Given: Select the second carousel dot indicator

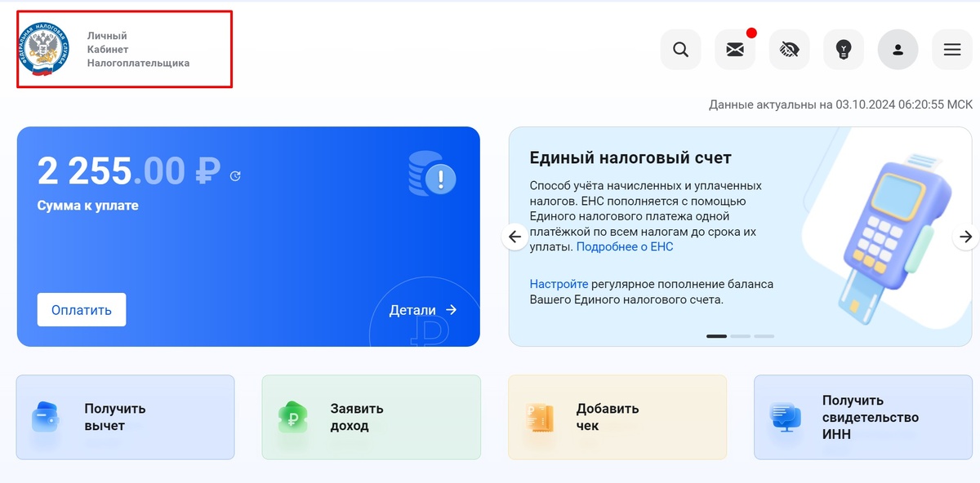Looking at the screenshot, I should (742, 335).
